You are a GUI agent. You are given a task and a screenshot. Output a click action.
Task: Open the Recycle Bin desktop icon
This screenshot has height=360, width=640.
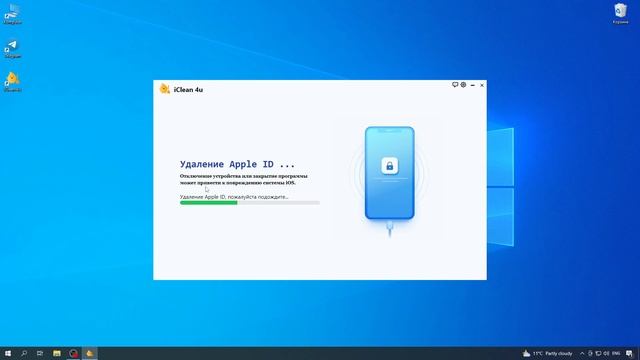[620, 13]
